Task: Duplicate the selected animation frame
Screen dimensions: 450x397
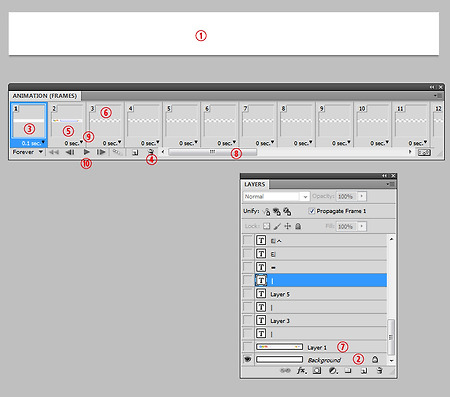Action: pyautogui.click(x=135, y=152)
